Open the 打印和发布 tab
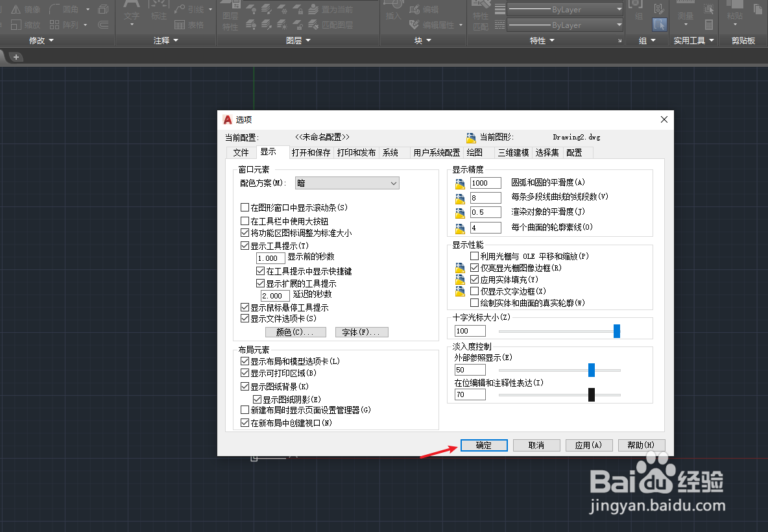Screen dimensions: 768x532 (357, 153)
